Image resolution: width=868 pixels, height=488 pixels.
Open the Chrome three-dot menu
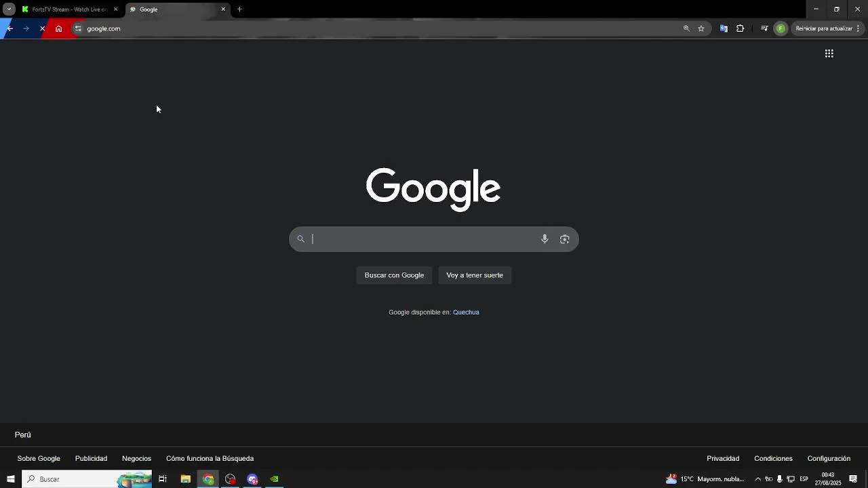tap(859, 28)
